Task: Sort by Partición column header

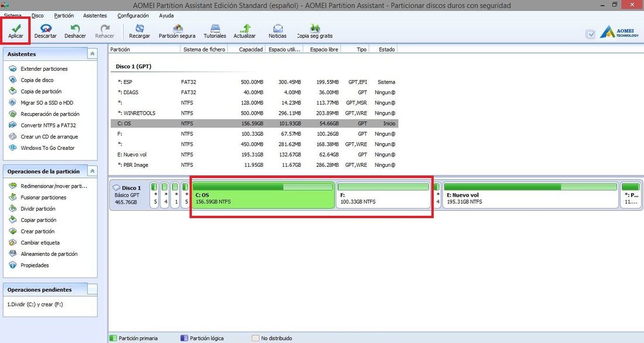Action: click(x=144, y=49)
